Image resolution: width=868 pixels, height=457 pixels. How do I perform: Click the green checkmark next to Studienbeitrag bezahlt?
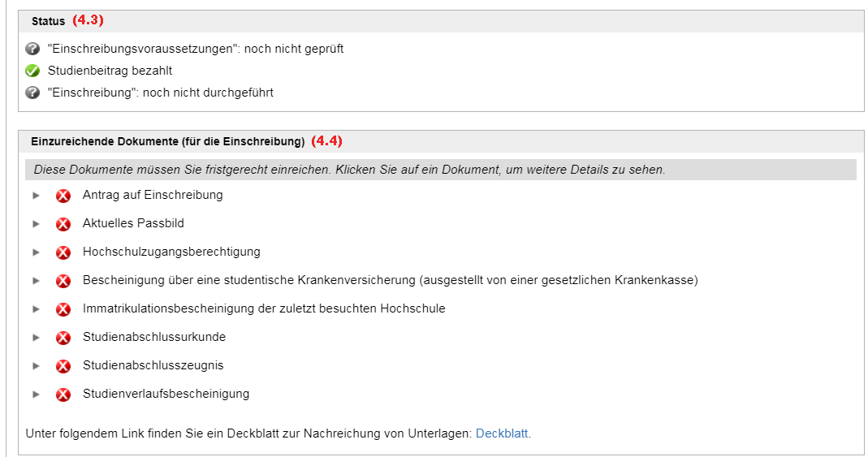coord(32,71)
